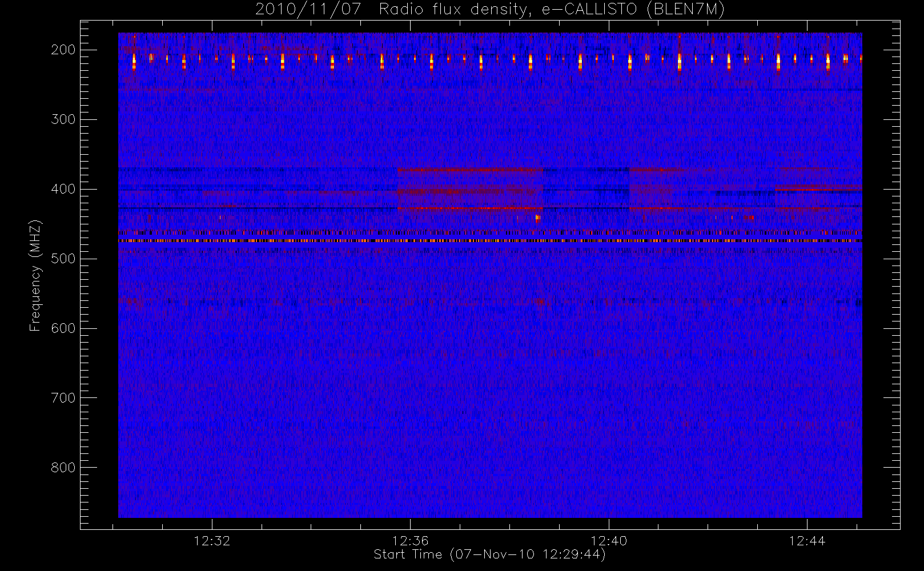Click the 600 frequency tick label
Viewport: 924px width, 571px height.
[x=63, y=328]
